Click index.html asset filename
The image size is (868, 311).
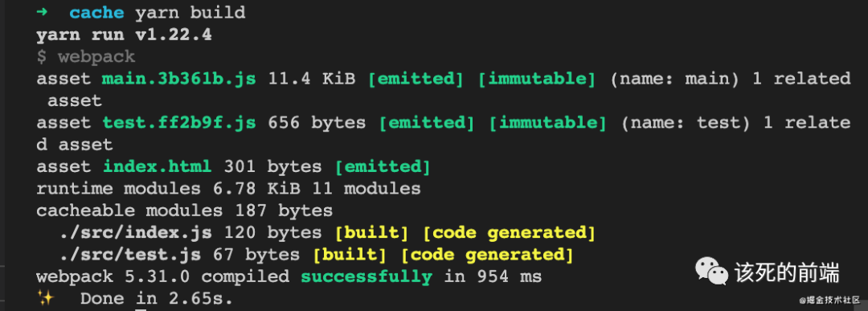tap(158, 166)
